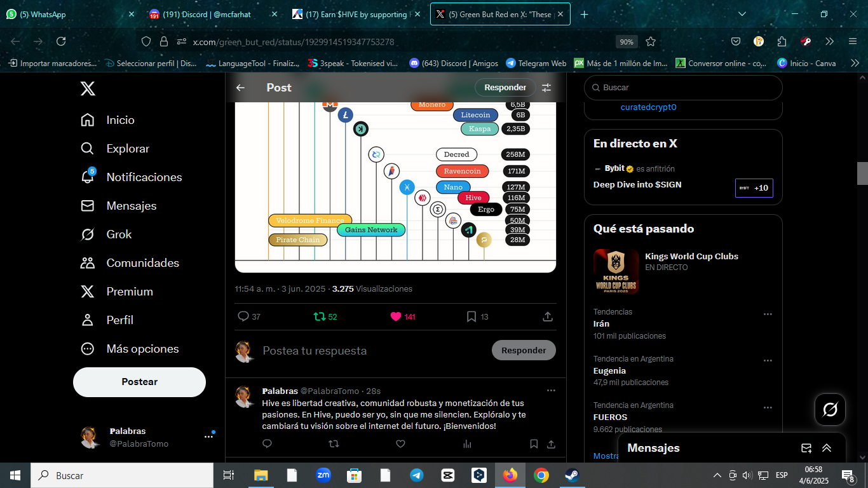The image size is (868, 488).
Task: Like the Palabras comment
Action: coord(400,444)
